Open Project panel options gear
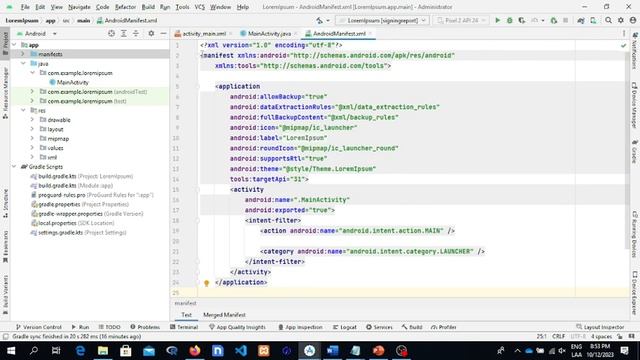The width and height of the screenshot is (640, 360). pyautogui.click(x=151, y=33)
